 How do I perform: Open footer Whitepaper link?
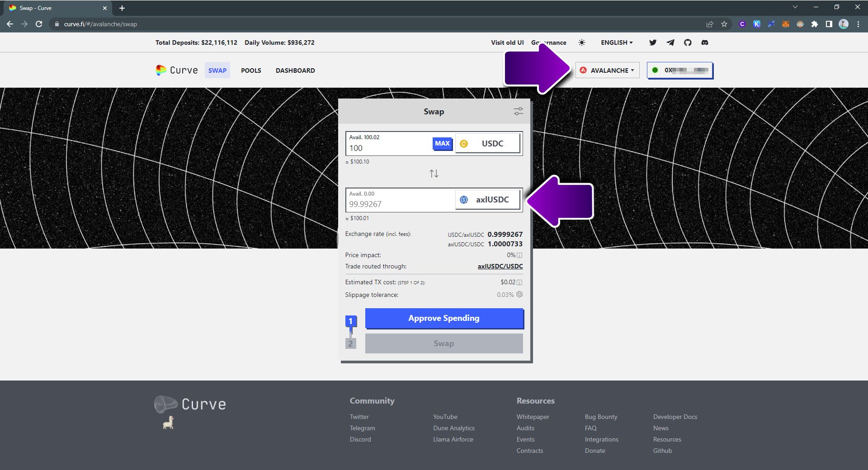(533, 417)
